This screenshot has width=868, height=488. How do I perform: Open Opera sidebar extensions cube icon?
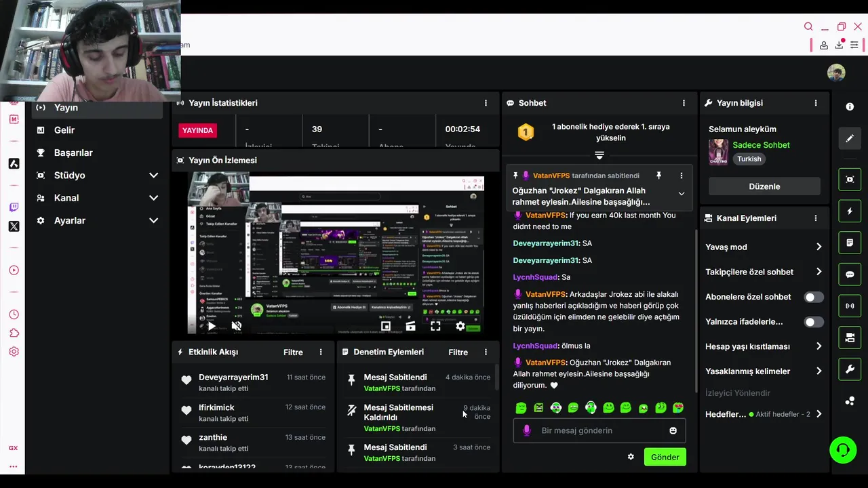(x=14, y=333)
